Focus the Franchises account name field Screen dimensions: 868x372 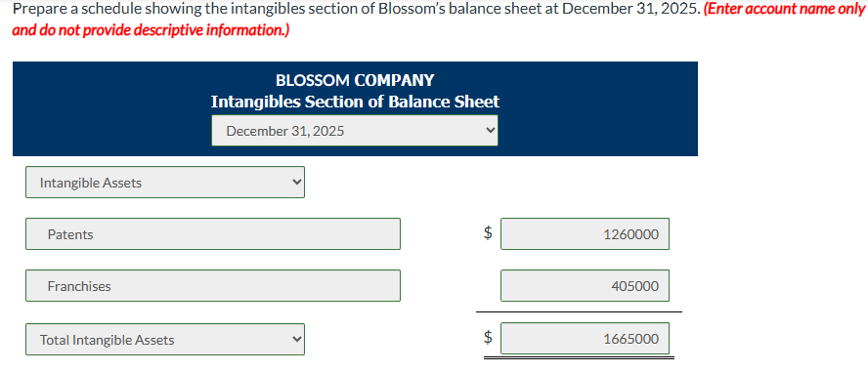pyautogui.click(x=213, y=286)
